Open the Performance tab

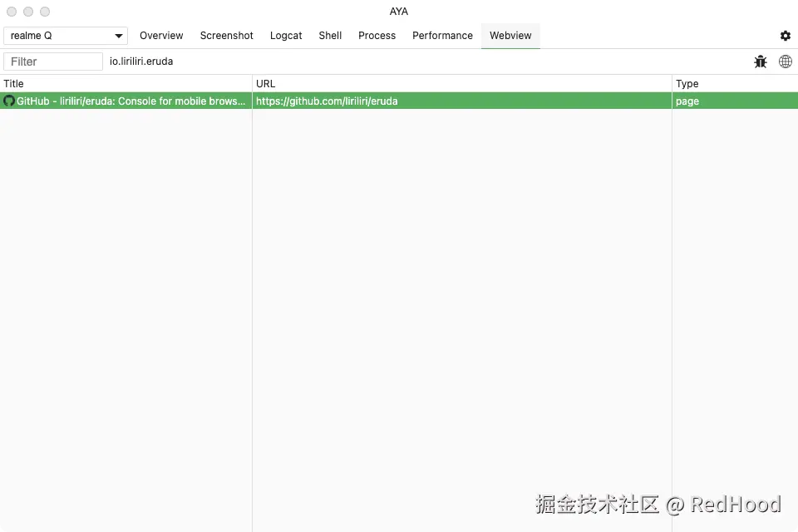(x=442, y=36)
